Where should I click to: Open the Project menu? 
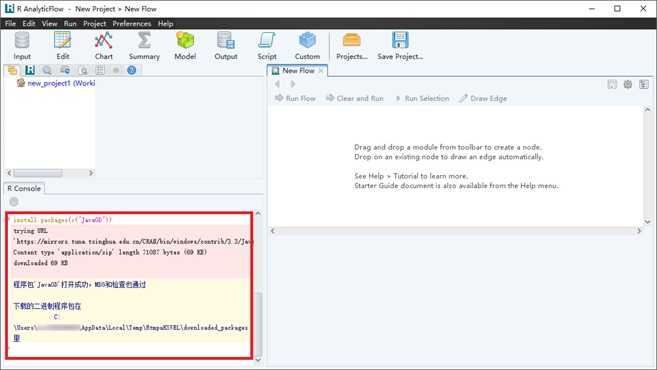[94, 23]
